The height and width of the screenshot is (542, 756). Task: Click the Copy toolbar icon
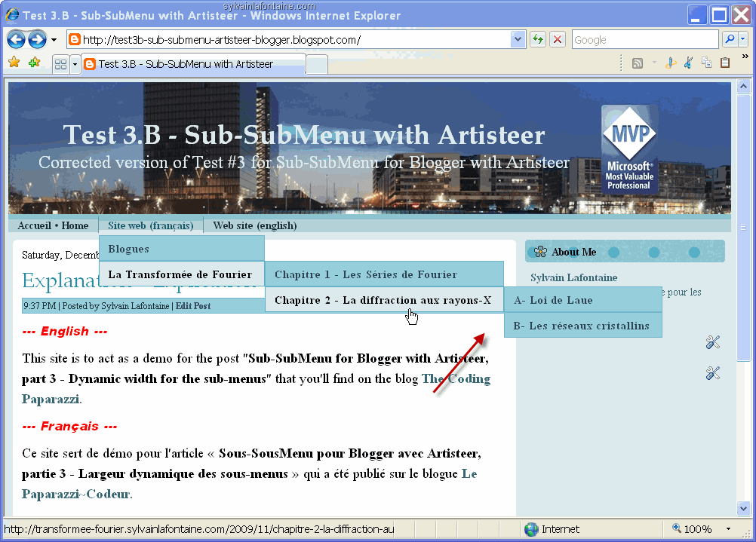tap(707, 63)
